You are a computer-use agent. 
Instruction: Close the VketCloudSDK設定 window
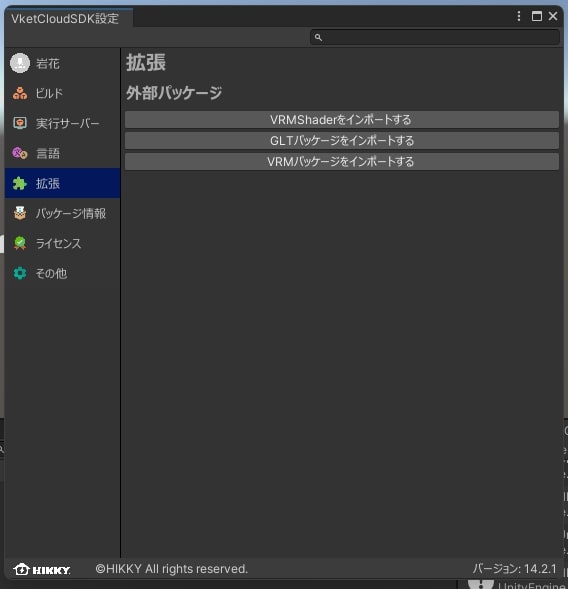point(553,16)
